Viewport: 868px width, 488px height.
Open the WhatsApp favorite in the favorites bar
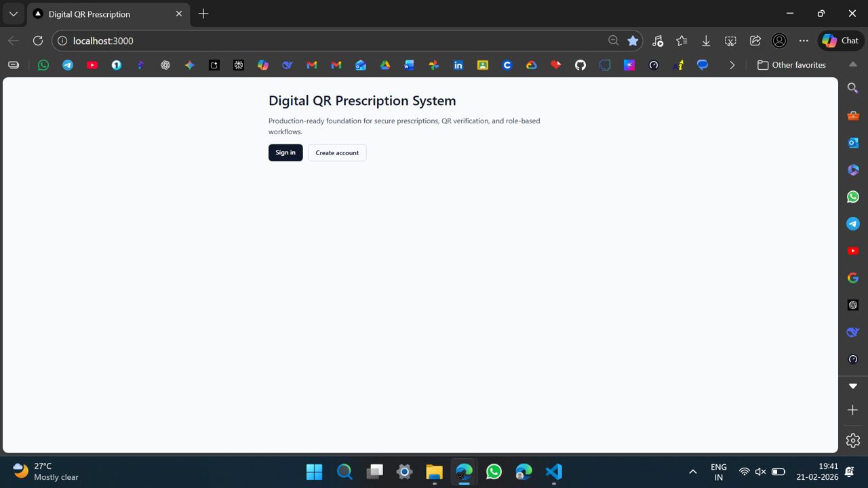point(43,65)
